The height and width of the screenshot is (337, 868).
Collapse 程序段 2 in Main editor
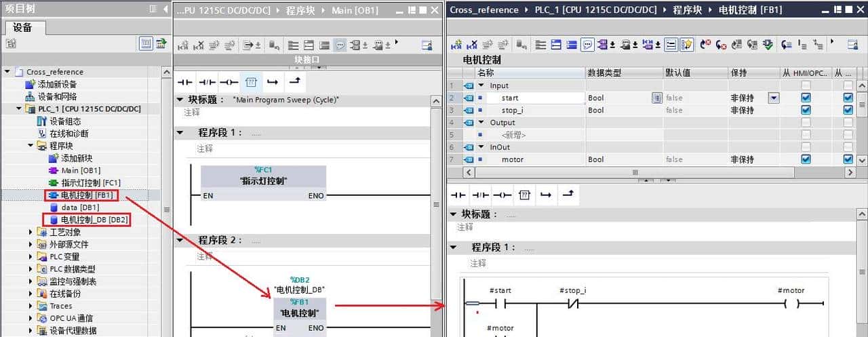coord(180,240)
